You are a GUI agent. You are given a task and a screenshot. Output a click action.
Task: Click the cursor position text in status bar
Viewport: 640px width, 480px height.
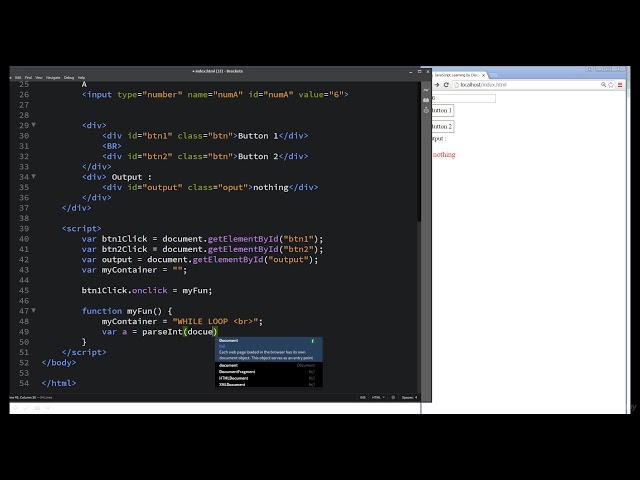pos(24,398)
